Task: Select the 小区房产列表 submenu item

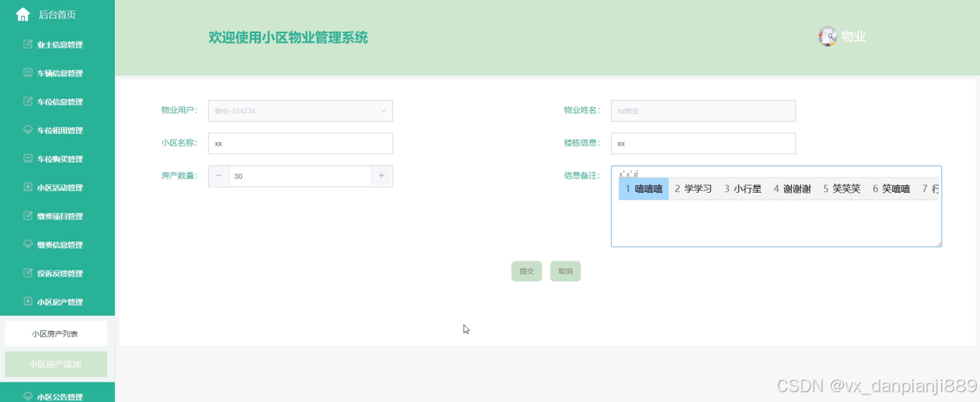Action: coord(56,333)
